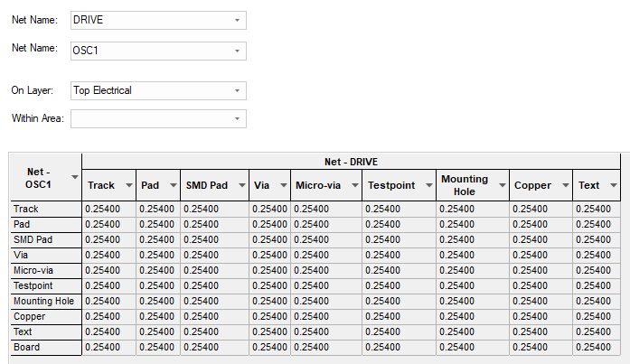630x364 pixels.
Task: Open the Mounting Hole column header arrow
Action: 499,186
